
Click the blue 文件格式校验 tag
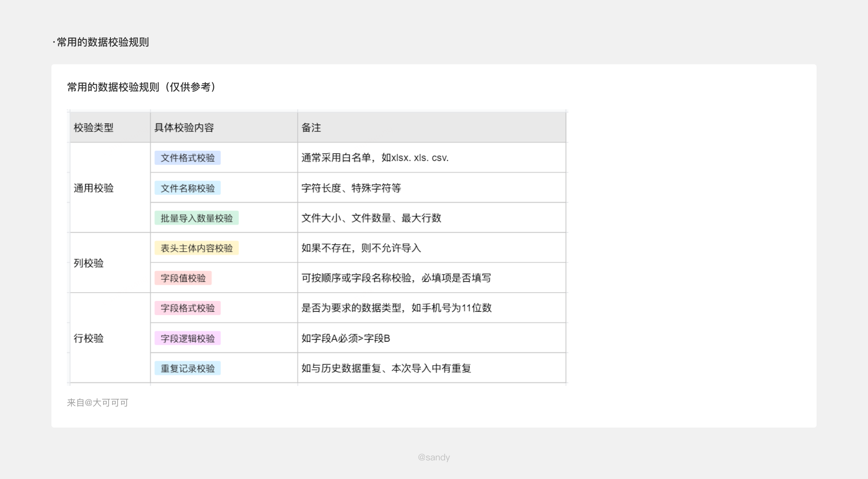(187, 158)
